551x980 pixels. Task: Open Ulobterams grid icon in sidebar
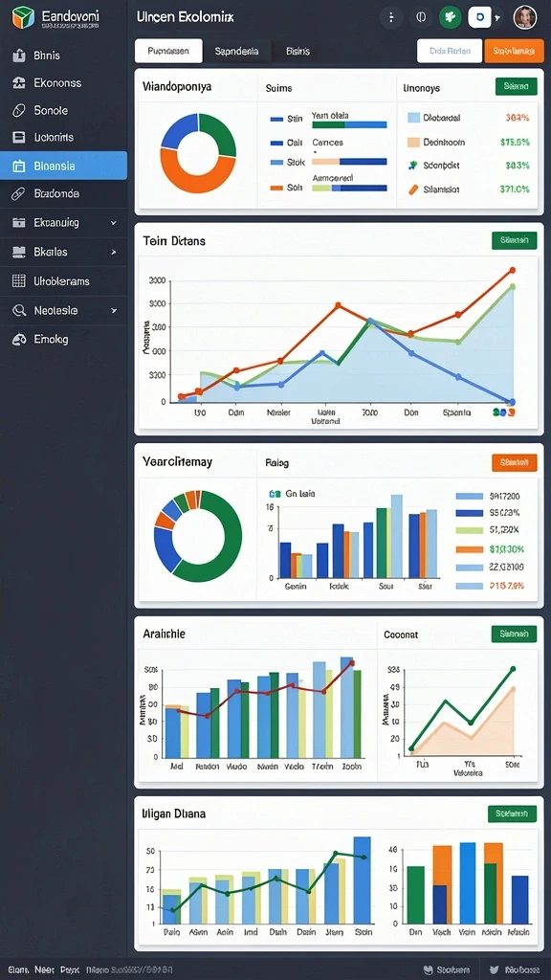(x=19, y=281)
